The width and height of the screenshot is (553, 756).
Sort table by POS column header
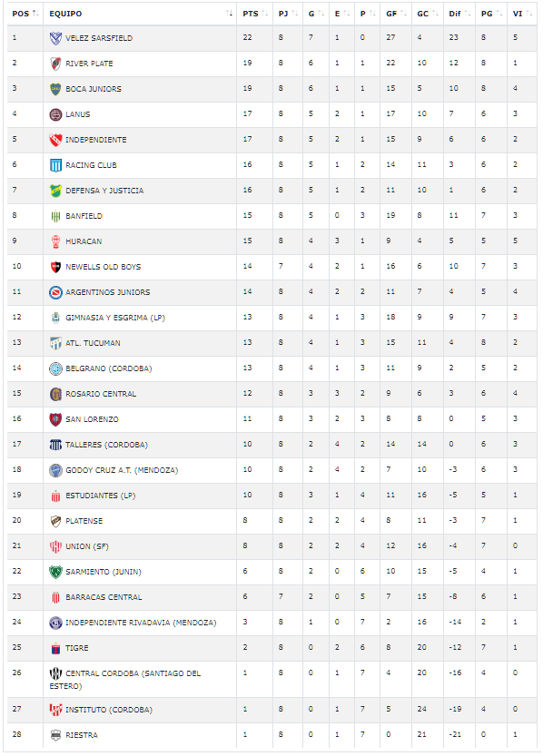23,14
